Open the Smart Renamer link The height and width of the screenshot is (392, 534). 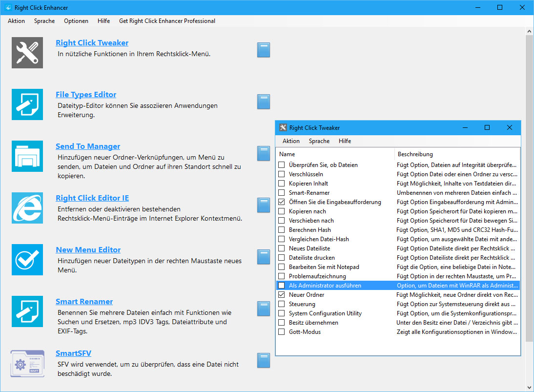pos(84,302)
